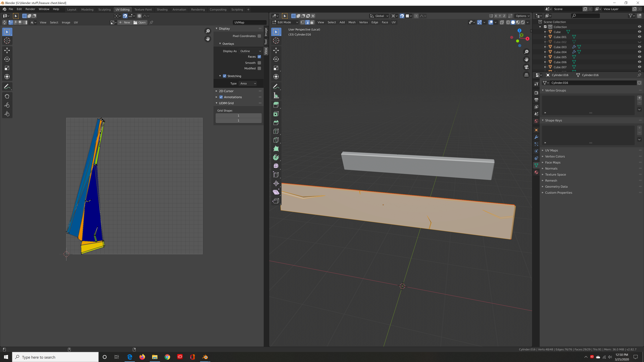Switch to the Texture Paint workspace tab
644x362 pixels.
pos(143,10)
